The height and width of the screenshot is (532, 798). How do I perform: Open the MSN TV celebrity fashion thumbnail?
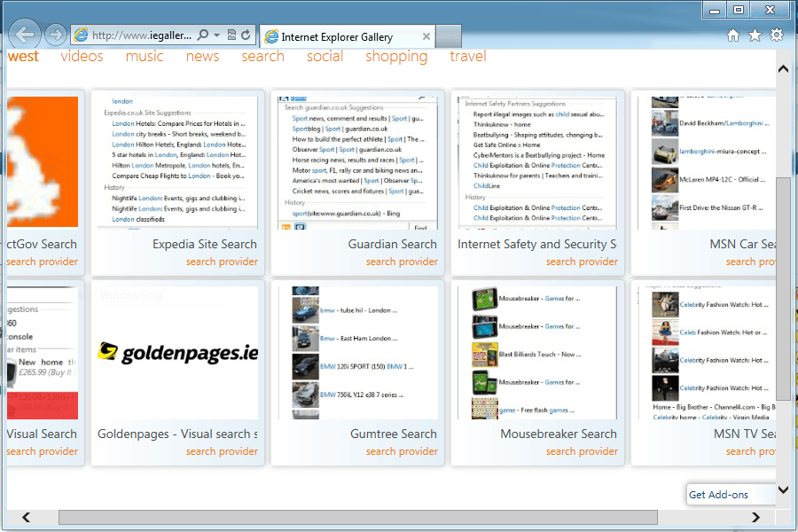[707, 353]
